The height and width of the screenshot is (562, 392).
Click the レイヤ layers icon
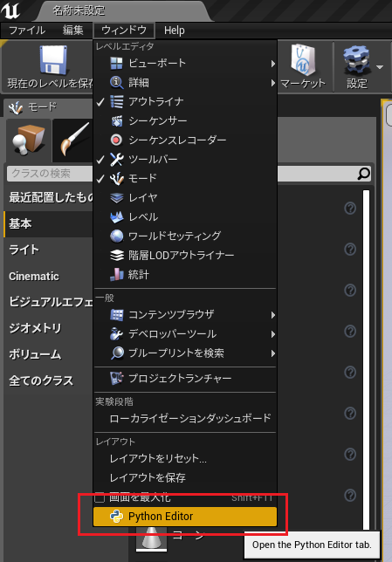[117, 197]
